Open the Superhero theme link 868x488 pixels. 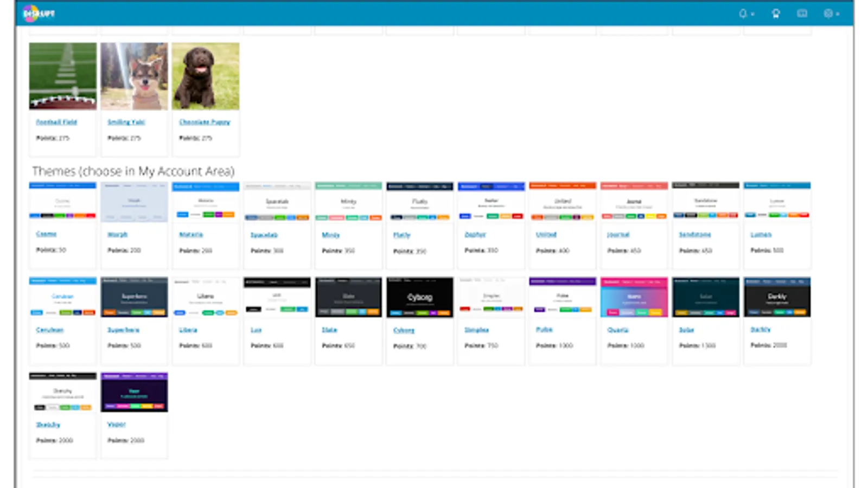[x=123, y=330]
